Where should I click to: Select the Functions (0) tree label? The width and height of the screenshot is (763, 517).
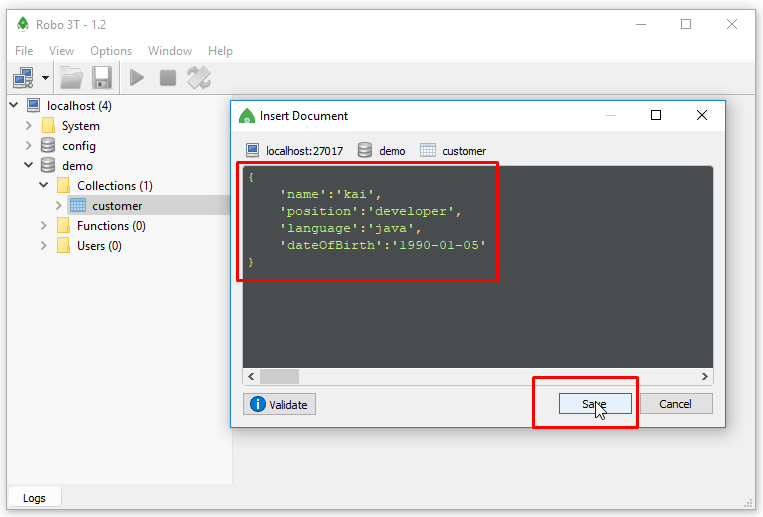coord(111,226)
